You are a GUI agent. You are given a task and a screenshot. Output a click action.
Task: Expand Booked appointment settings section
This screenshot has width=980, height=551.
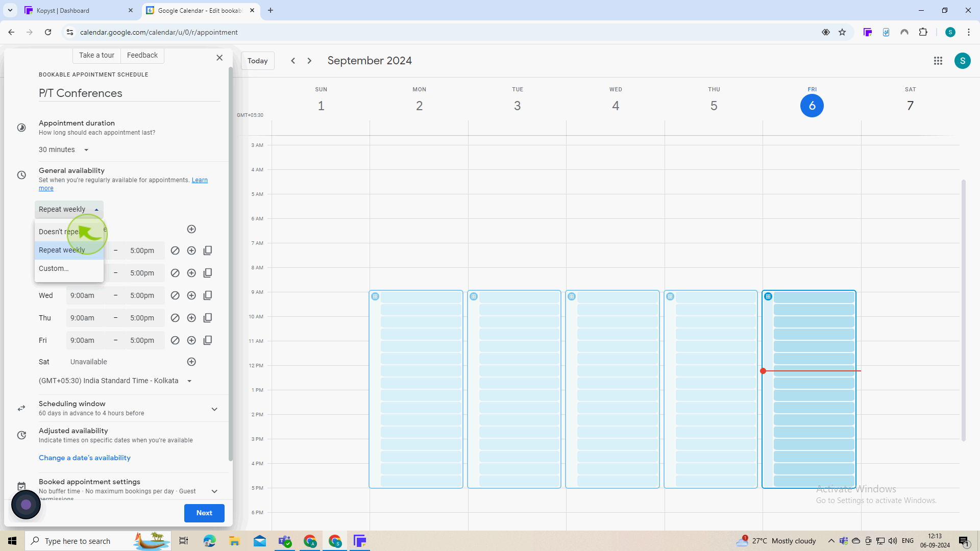click(214, 491)
